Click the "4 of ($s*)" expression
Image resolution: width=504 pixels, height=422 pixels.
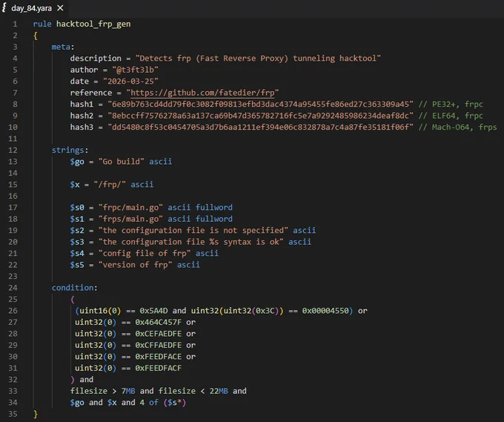coord(163,403)
